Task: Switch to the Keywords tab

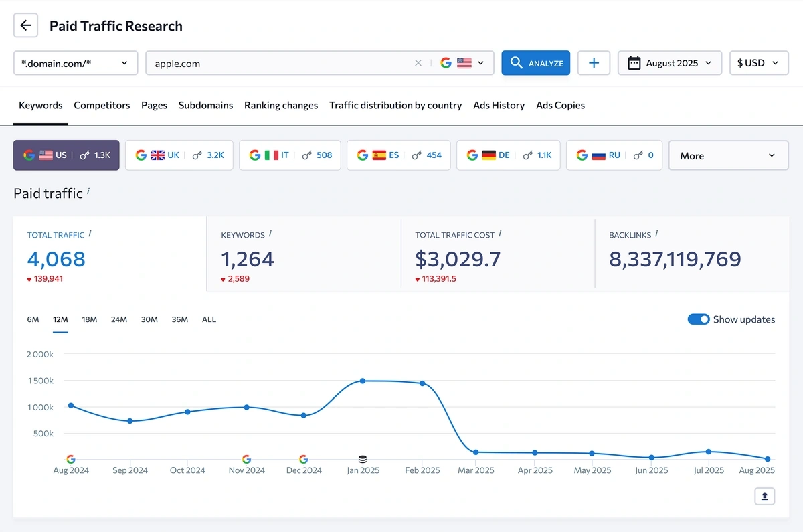Action: point(41,105)
